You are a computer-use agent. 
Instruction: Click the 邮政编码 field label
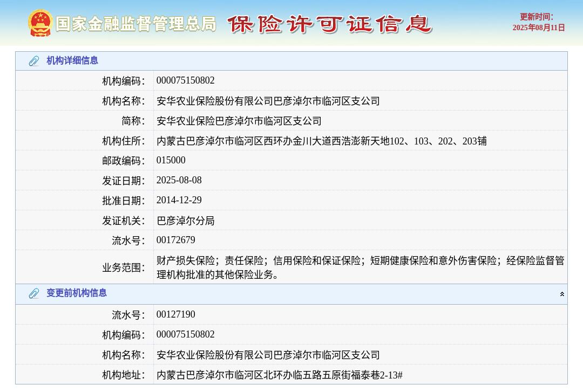pyautogui.click(x=124, y=161)
